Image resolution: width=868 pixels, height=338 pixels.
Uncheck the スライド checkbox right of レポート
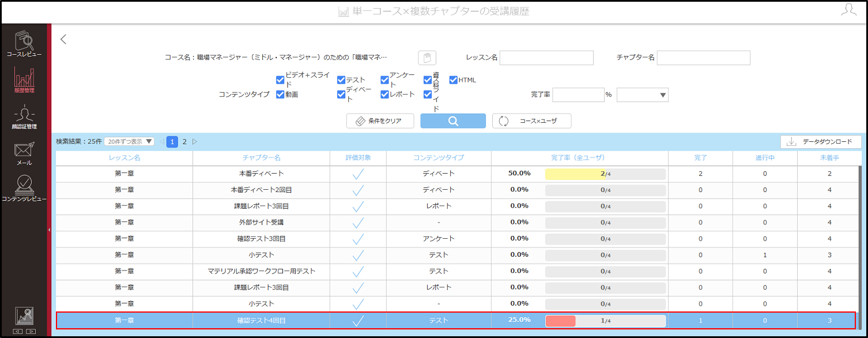[x=428, y=94]
